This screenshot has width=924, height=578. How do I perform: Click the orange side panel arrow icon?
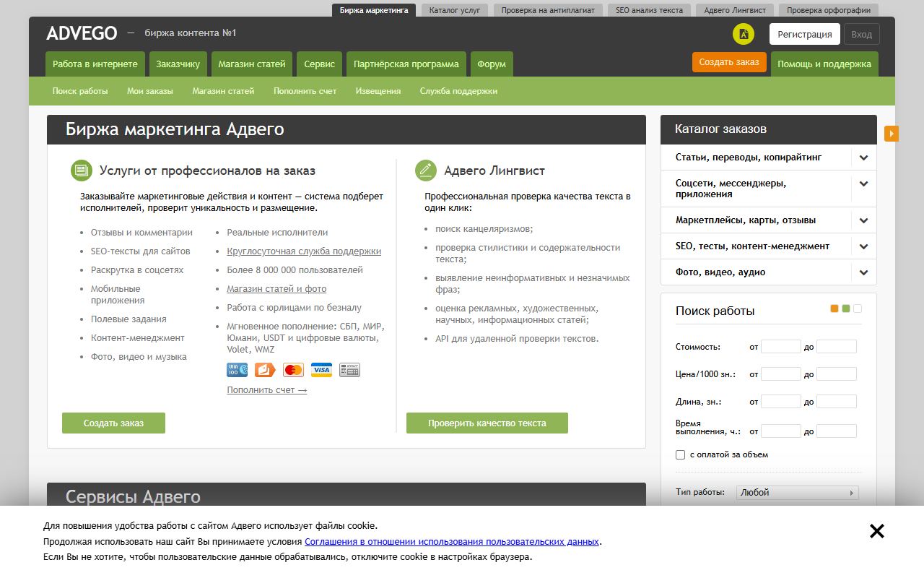click(x=892, y=134)
